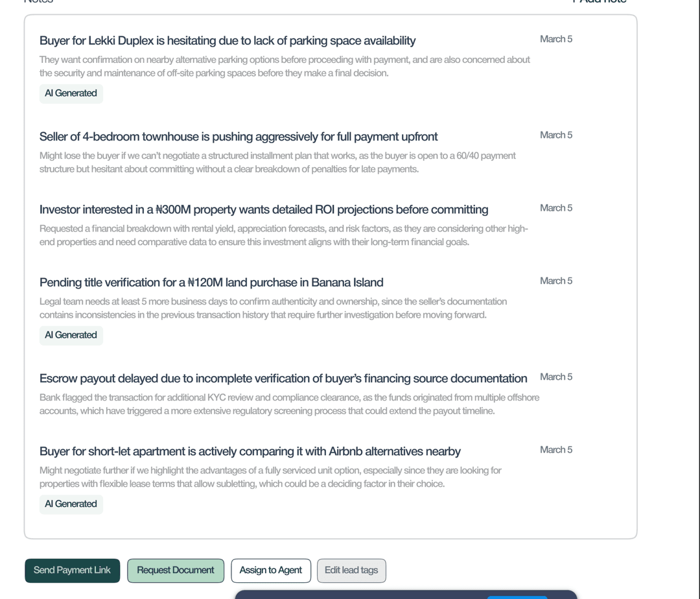Select the AI Generated tag on Lekki Duplex note
Image resolution: width=700 pixels, height=599 pixels.
tap(71, 93)
